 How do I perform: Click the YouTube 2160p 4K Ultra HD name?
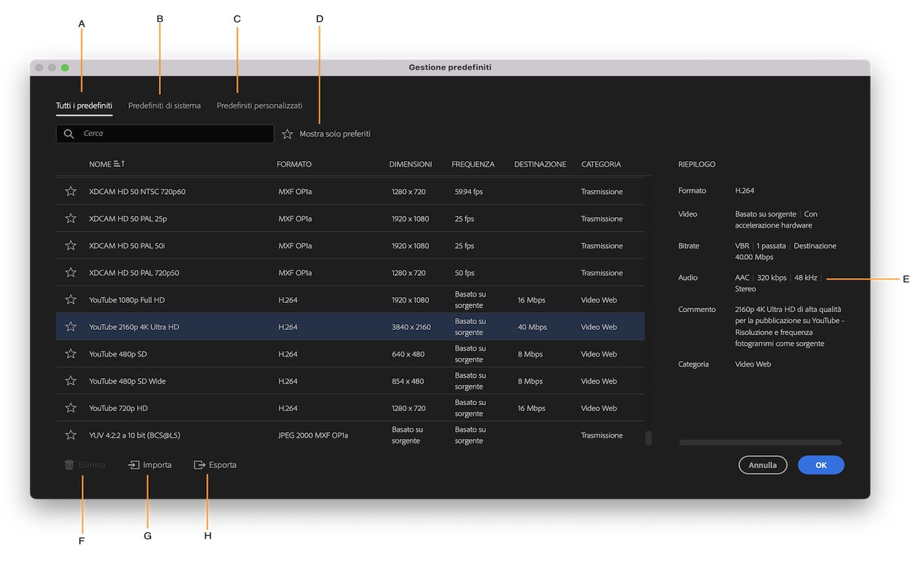coord(134,327)
